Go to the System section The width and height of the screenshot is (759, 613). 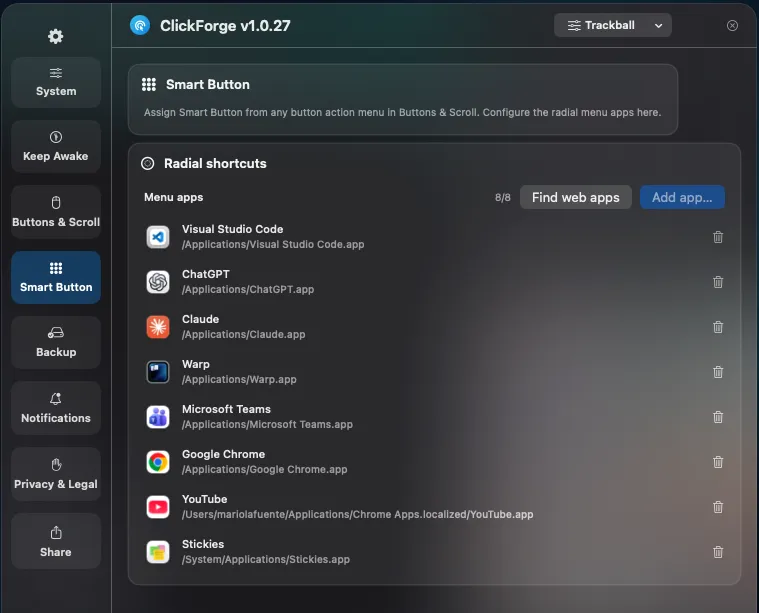[x=56, y=82]
